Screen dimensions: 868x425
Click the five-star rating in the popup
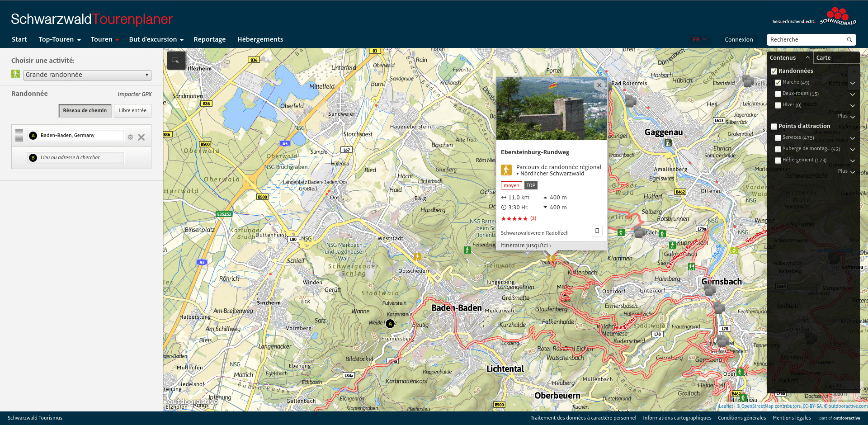514,218
